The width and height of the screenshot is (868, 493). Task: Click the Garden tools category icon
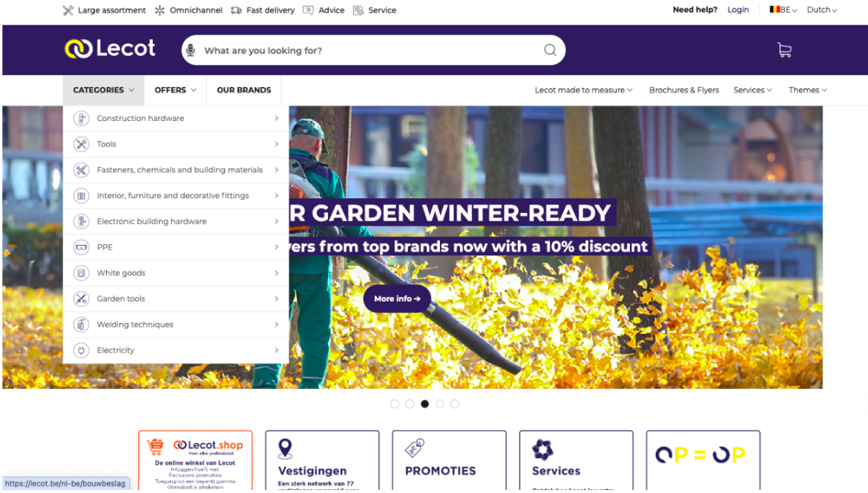[82, 298]
